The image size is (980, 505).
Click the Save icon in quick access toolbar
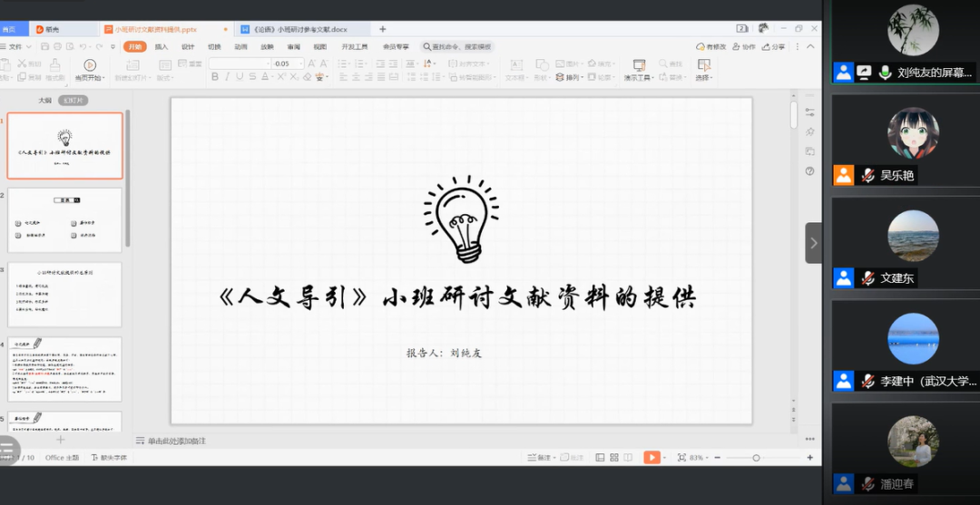pyautogui.click(x=45, y=46)
